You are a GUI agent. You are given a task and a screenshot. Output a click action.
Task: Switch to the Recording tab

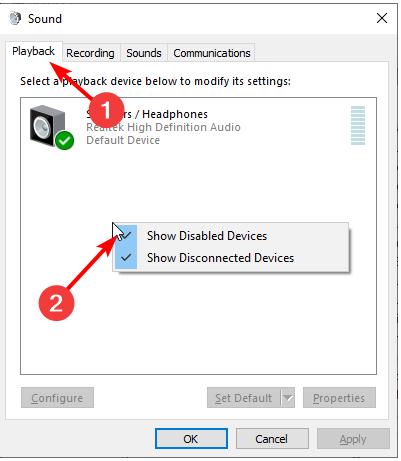(90, 53)
